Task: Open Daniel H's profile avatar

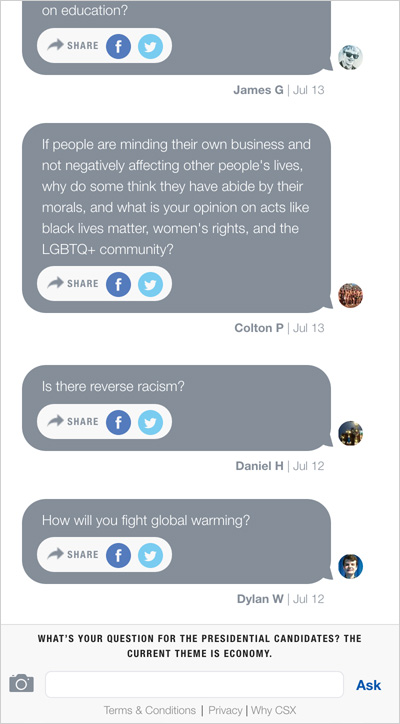Action: (351, 433)
